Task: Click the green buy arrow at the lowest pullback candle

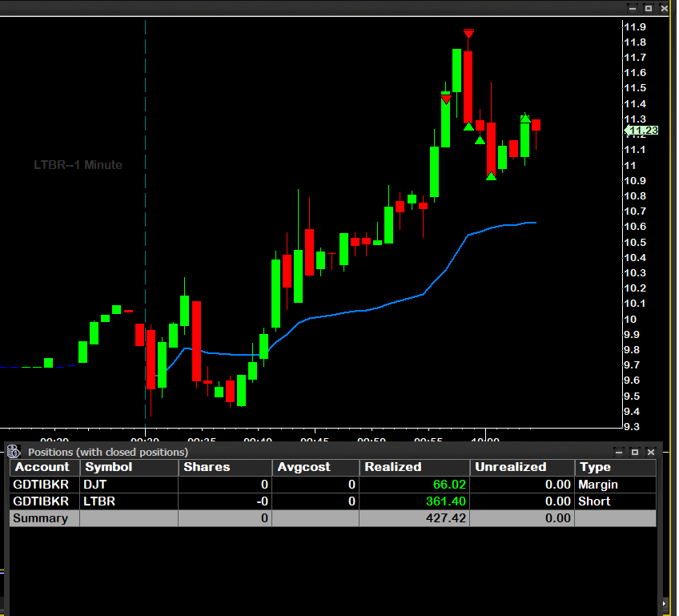Action: 491,176
